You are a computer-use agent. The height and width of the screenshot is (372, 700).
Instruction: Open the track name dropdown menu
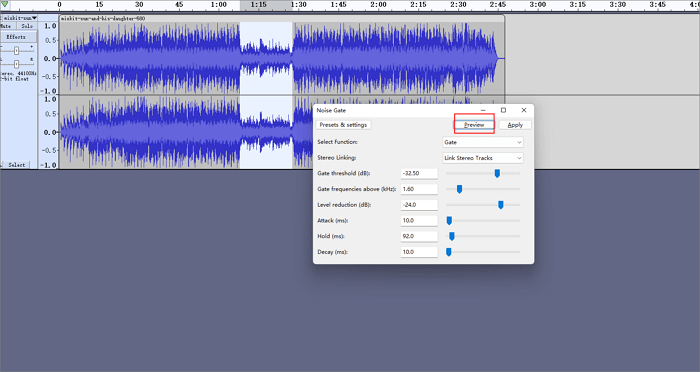(20, 18)
